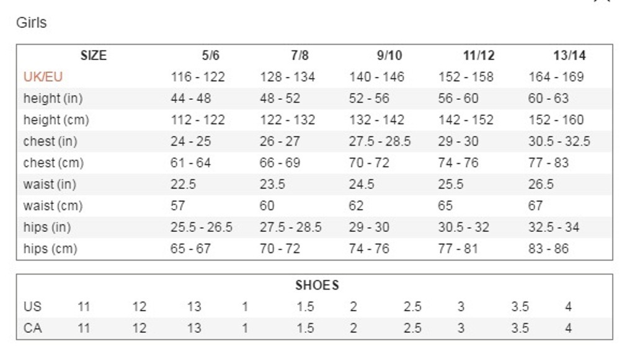The image size is (635, 364).
Task: Select the 7/8 size column header
Action: click(x=300, y=55)
